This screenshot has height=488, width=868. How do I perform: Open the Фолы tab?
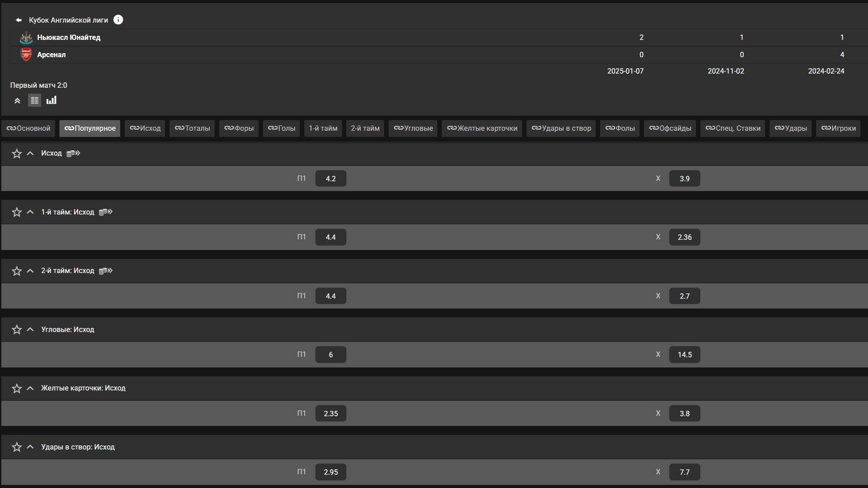pos(620,129)
